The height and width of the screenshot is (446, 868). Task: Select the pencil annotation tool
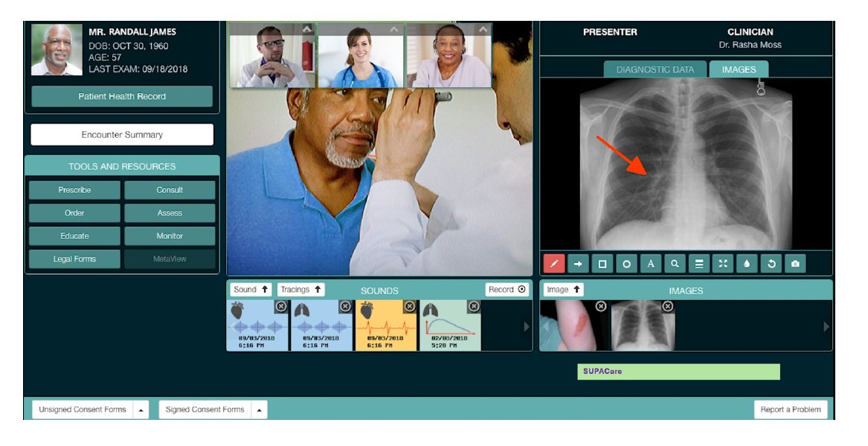click(554, 264)
